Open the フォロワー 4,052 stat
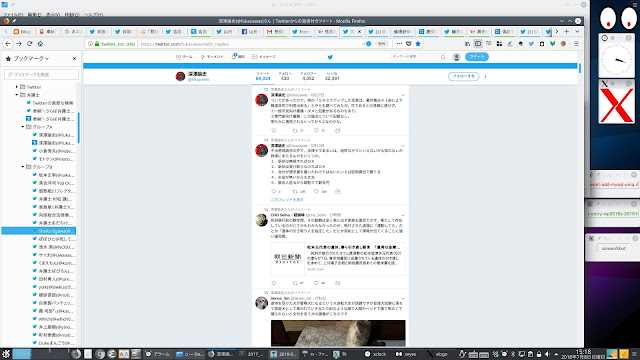 coord(308,76)
